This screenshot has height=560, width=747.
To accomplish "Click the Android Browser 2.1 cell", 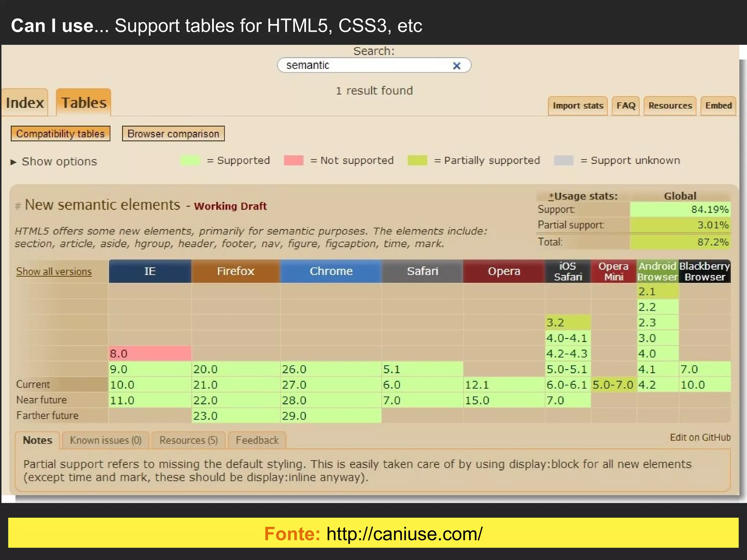I will tap(657, 291).
